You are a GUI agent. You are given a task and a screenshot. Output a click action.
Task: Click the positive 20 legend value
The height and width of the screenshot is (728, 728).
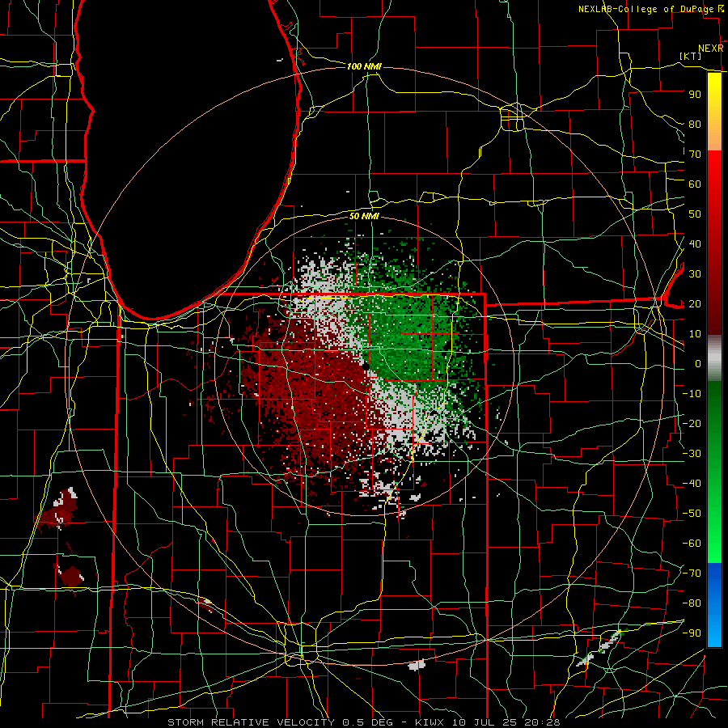pos(695,303)
